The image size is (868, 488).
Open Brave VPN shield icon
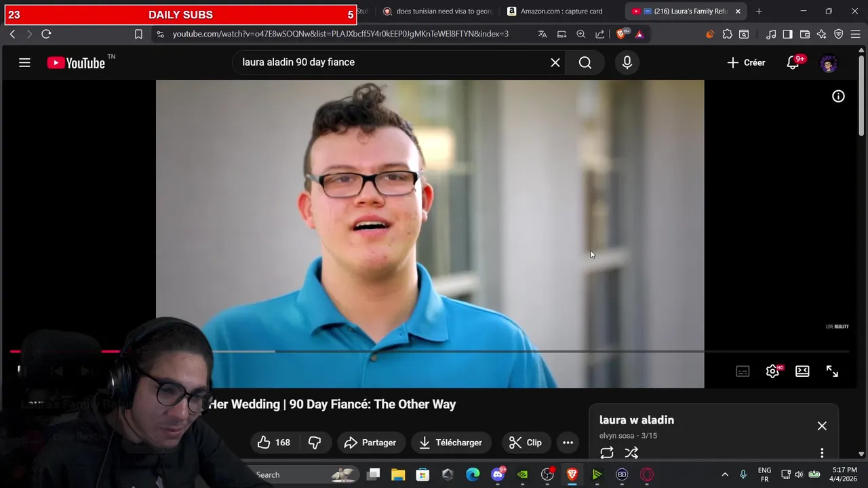point(839,34)
